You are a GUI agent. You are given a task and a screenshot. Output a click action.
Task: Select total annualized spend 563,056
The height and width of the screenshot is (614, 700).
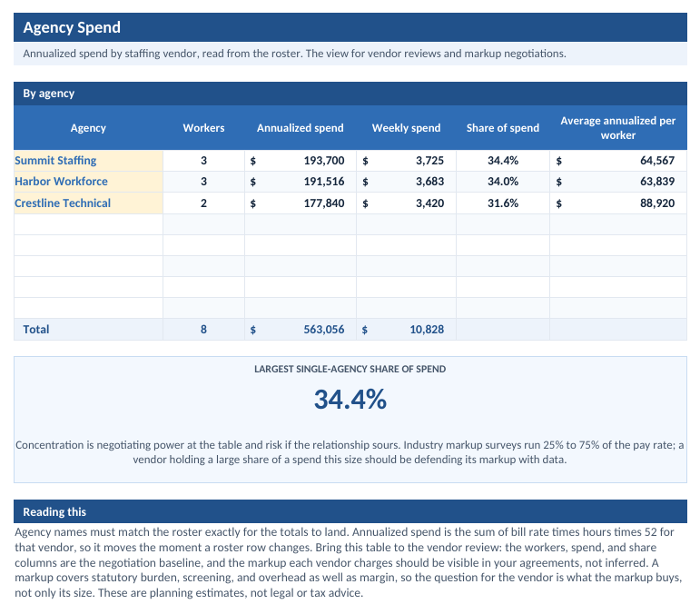(x=301, y=329)
